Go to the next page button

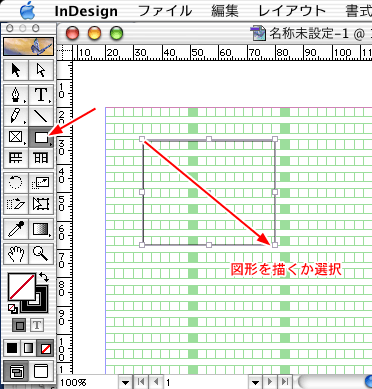270,381
